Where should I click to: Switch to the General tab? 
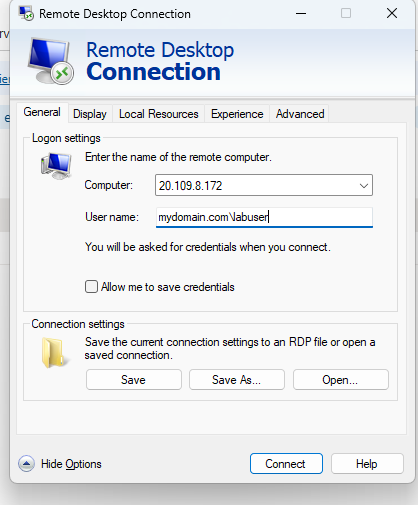42,112
